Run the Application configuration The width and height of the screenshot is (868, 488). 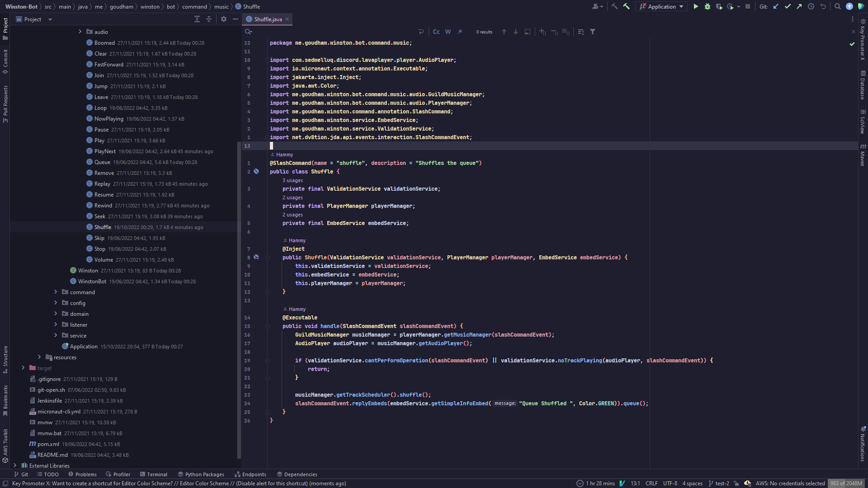696,6
